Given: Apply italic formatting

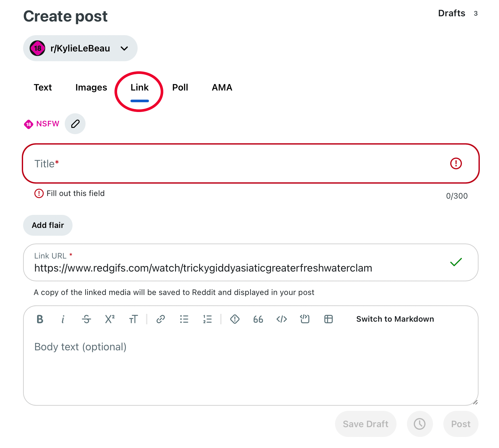Looking at the screenshot, I should point(63,319).
